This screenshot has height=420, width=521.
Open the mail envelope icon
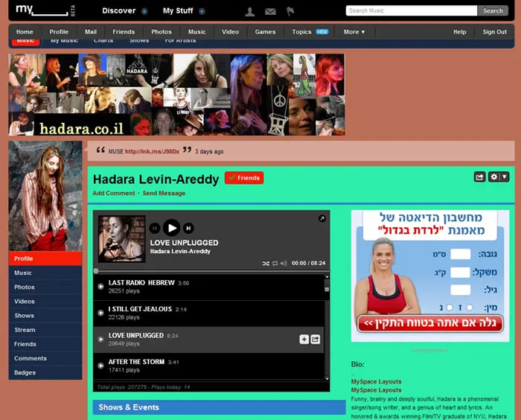pos(270,12)
